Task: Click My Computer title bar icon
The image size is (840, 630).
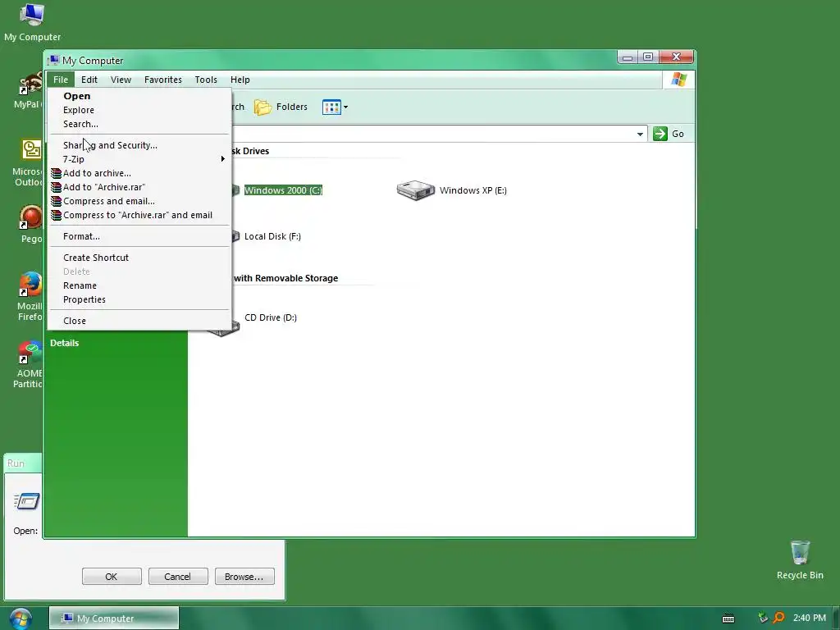Action: click(x=53, y=60)
